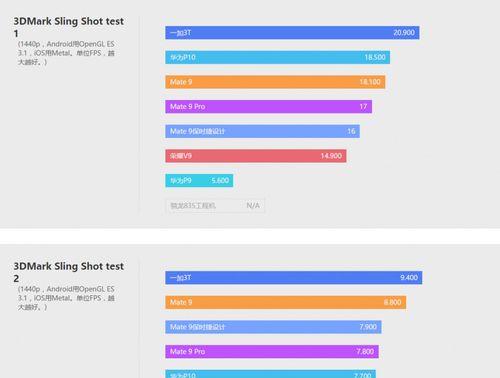Select the Mate 9保时捷设计 bar showing 7.900
Viewport: 500px width, 378px height.
click(273, 327)
